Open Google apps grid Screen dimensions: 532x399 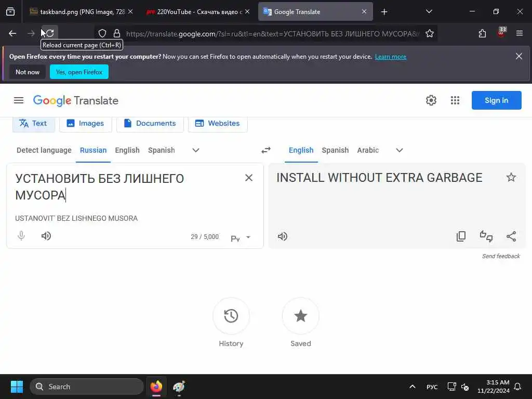click(x=455, y=100)
